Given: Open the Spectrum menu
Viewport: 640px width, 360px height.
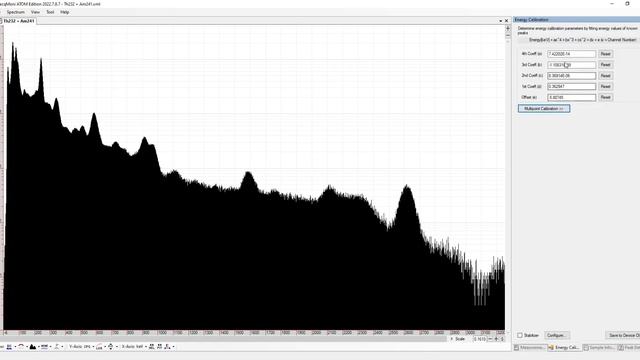Looking at the screenshot, I should [16, 12].
